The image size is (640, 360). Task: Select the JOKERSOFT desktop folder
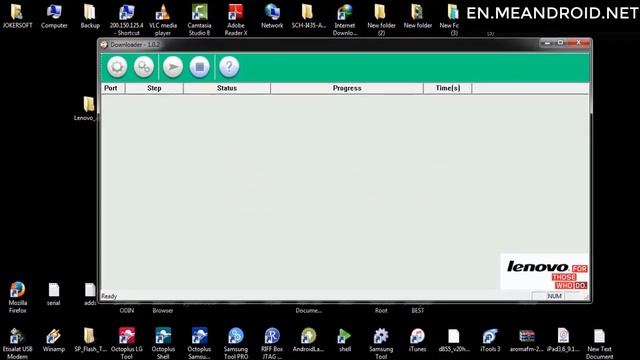tap(18, 17)
